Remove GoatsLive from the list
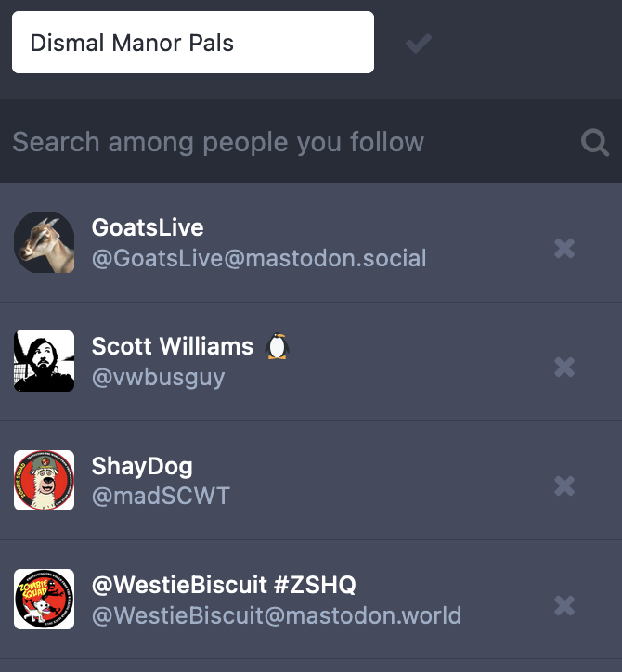The image size is (622, 672). (x=564, y=248)
